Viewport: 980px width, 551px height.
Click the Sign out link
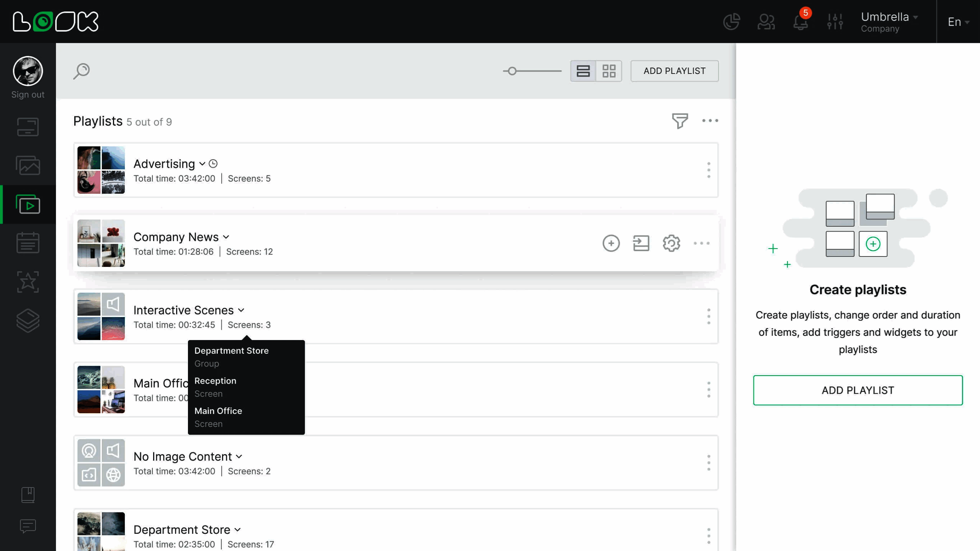pyautogui.click(x=28, y=95)
